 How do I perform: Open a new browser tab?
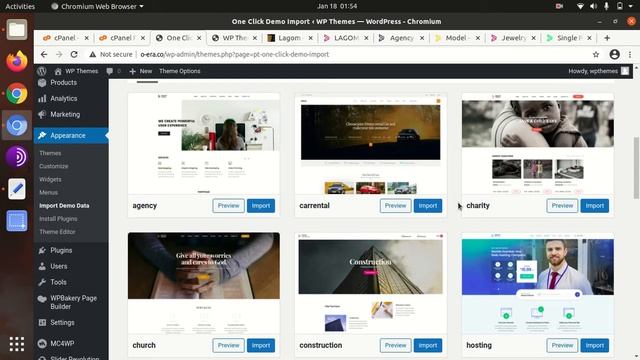click(607, 38)
